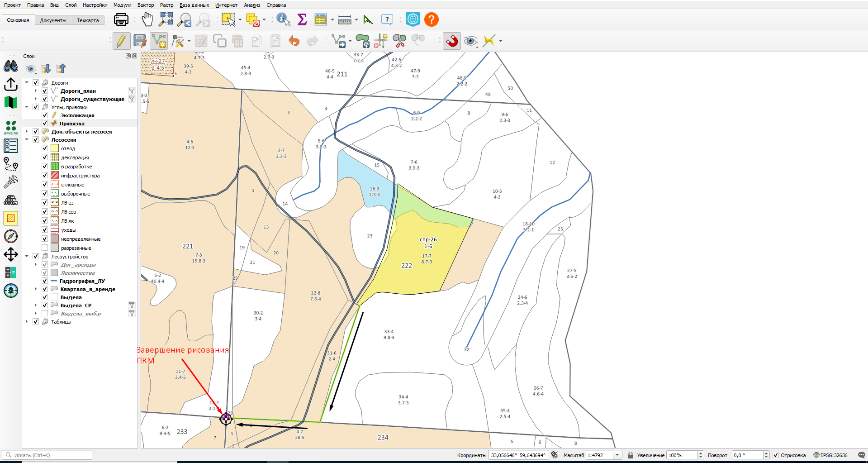
Task: Click the отвод yellow color swatch
Action: [55, 148]
